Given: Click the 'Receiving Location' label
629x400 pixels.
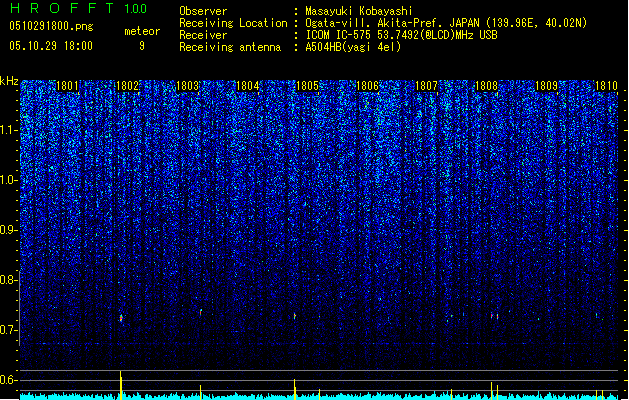Looking at the screenshot, I should [233, 23].
